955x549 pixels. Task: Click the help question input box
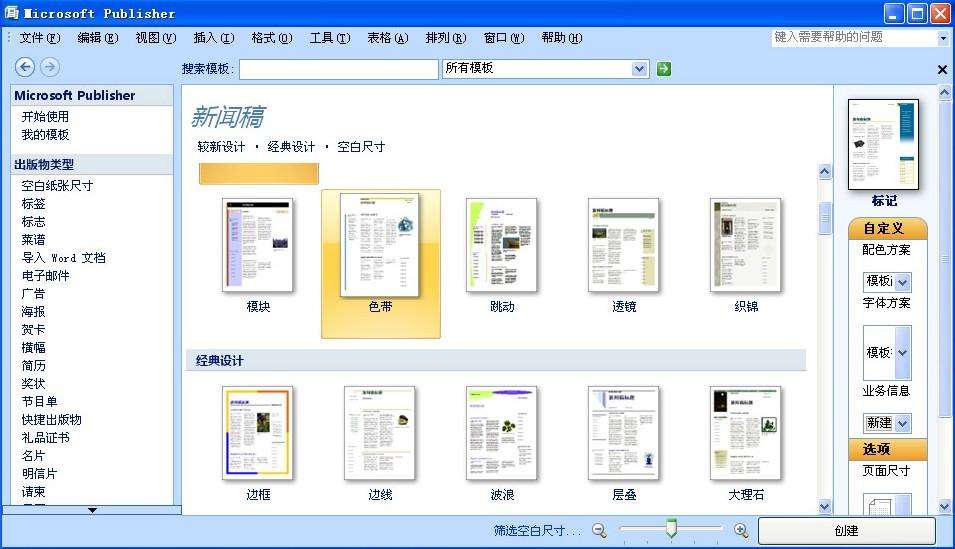(x=855, y=37)
